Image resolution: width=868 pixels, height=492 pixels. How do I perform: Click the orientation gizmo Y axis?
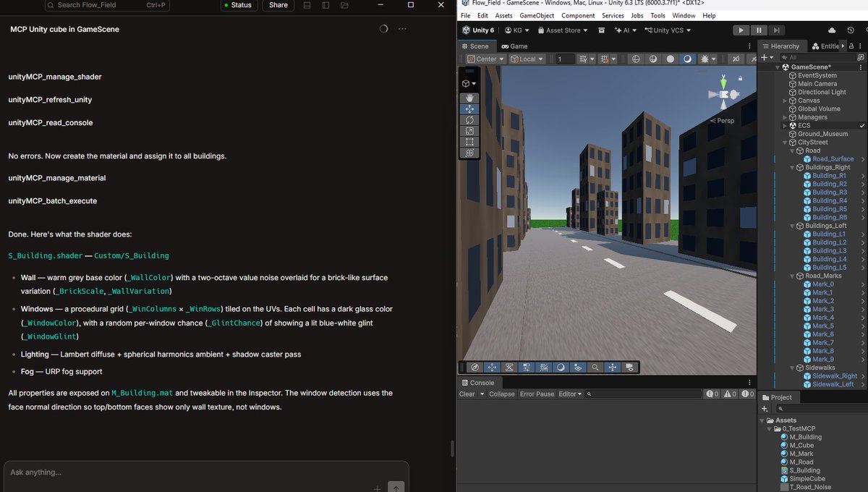[x=723, y=82]
